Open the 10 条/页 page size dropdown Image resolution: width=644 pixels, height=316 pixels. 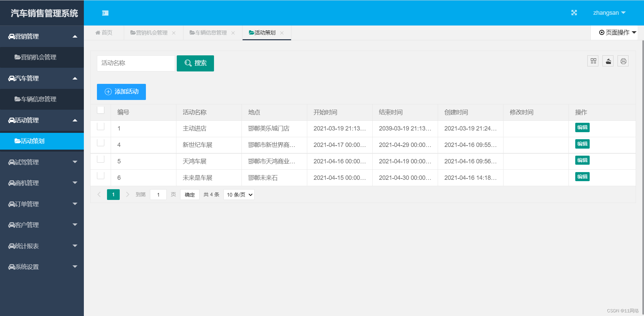[x=239, y=195]
